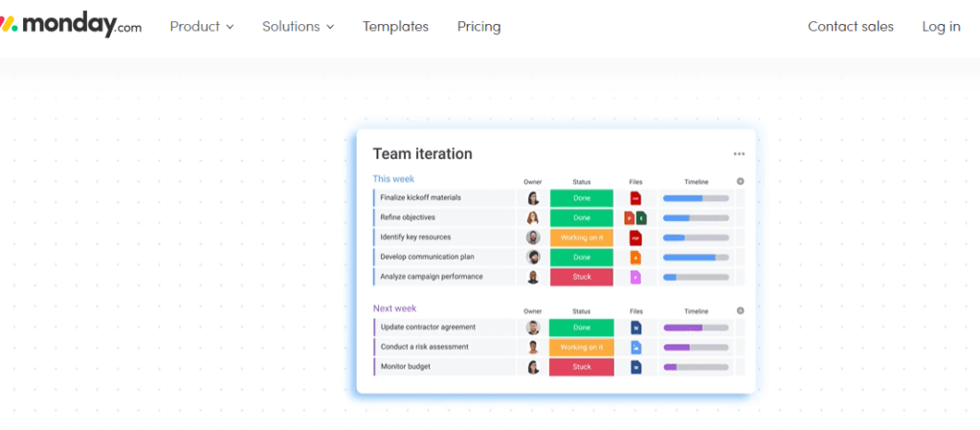Click the owner avatar for Monitor budget
This screenshot has width=980, height=430.
533,367
